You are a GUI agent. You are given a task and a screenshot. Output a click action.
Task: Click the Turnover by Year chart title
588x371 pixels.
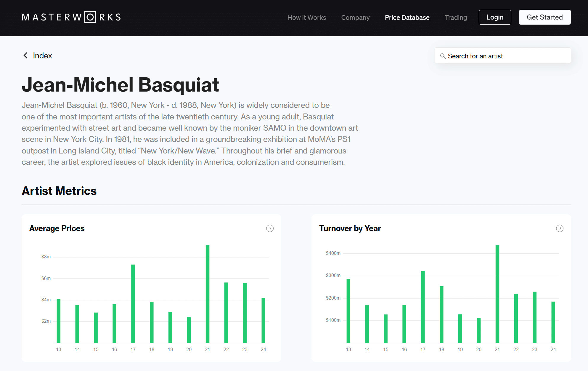(x=350, y=228)
